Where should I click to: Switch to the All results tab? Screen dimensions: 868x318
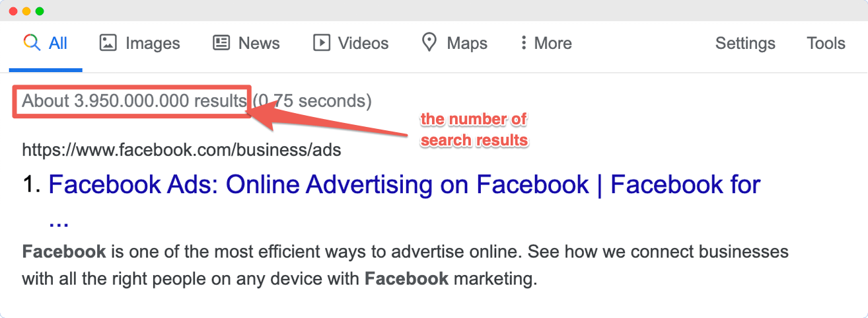[x=46, y=44]
